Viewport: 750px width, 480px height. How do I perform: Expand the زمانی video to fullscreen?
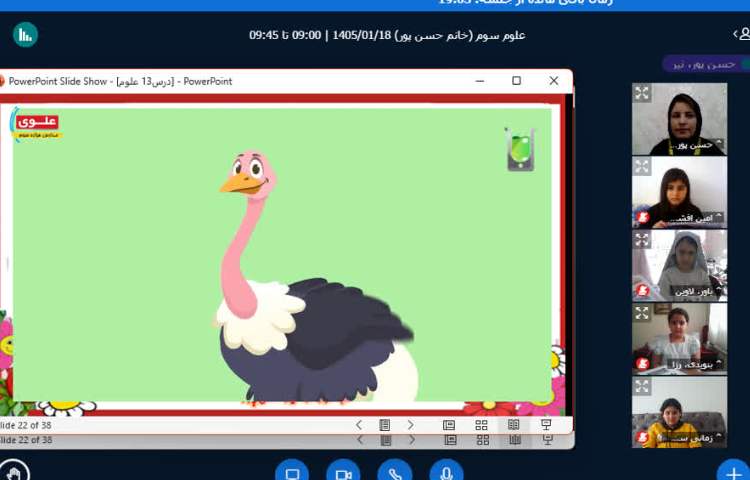pyautogui.click(x=642, y=386)
